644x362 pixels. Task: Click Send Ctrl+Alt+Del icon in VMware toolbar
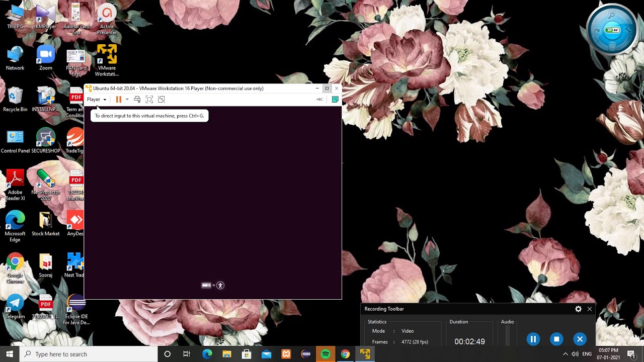click(x=137, y=100)
